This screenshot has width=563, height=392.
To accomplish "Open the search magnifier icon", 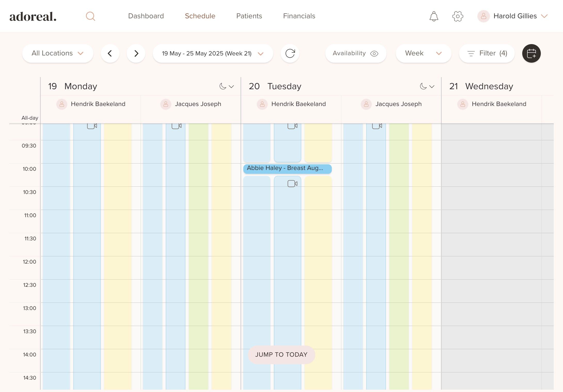I will point(90,16).
